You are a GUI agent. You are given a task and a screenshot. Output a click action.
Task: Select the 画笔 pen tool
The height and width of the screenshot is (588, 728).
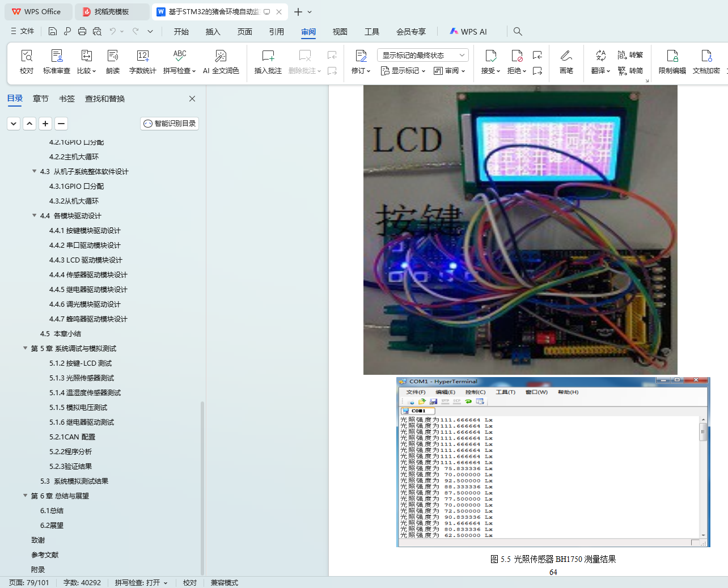[566, 61]
